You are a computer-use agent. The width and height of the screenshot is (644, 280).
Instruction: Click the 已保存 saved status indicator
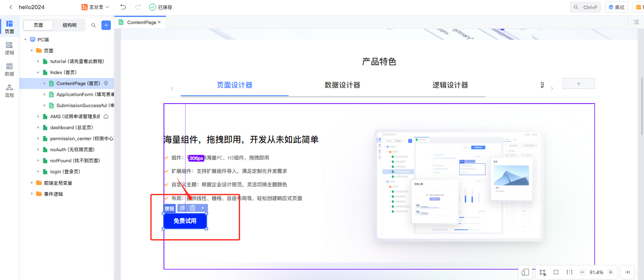[x=161, y=7]
